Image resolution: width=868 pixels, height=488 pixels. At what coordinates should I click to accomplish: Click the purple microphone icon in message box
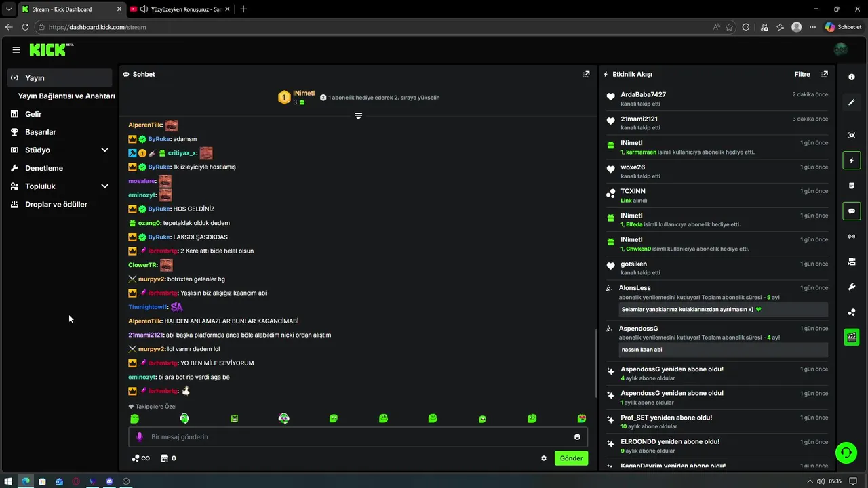(140, 437)
